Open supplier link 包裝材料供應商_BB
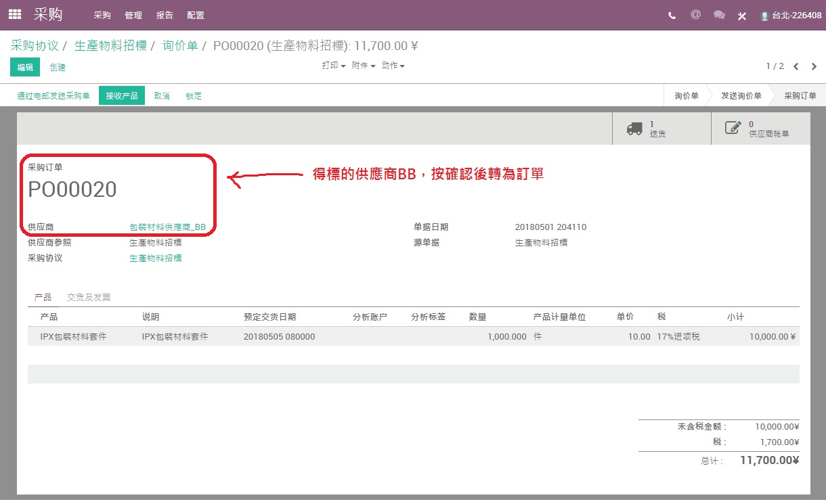Image resolution: width=826 pixels, height=504 pixels. point(168,227)
